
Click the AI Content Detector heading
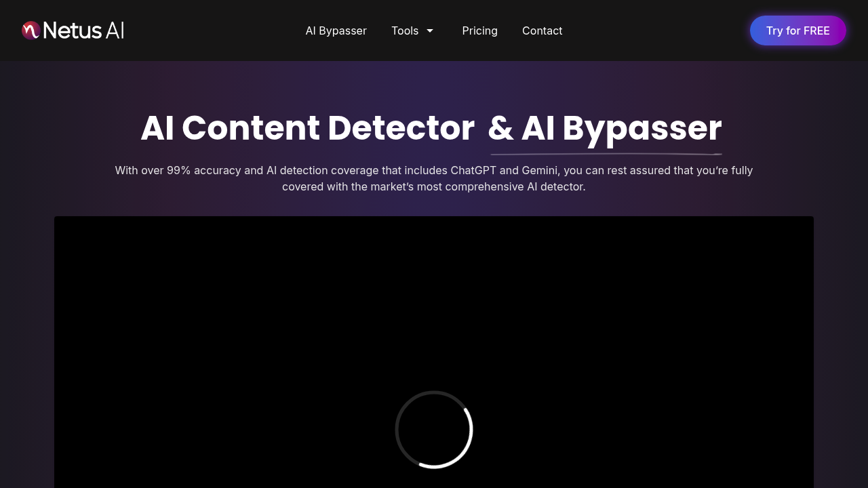[307, 128]
